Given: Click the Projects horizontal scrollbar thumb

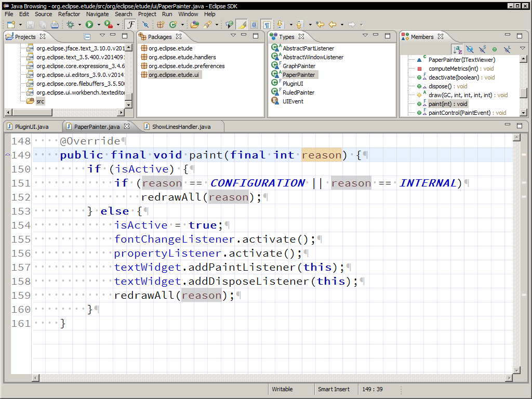Looking at the screenshot, I should click(x=33, y=112).
